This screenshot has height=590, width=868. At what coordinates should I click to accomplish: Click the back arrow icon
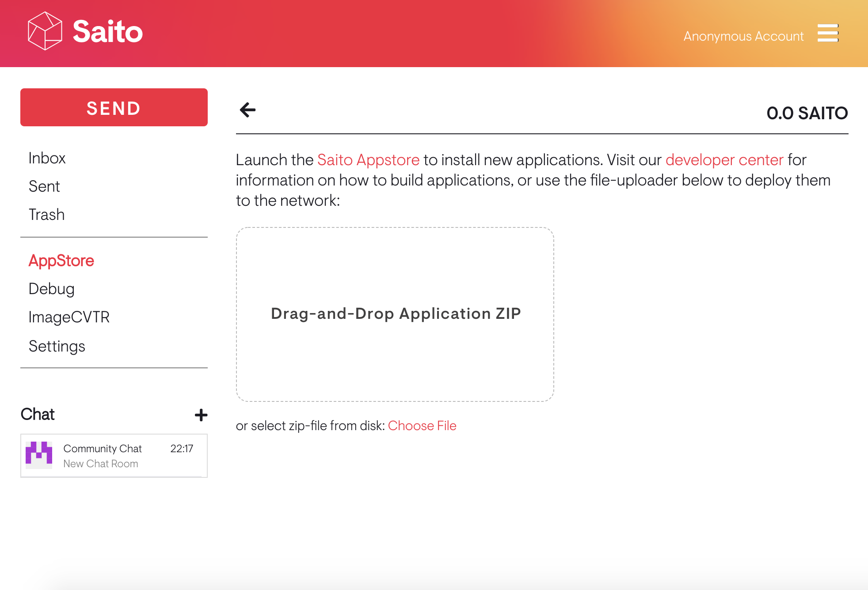coord(248,110)
